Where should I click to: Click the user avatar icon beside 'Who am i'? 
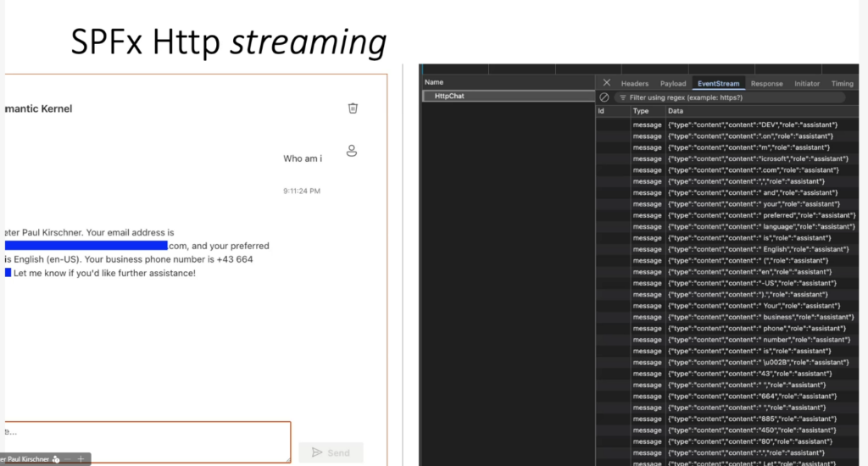click(x=352, y=151)
